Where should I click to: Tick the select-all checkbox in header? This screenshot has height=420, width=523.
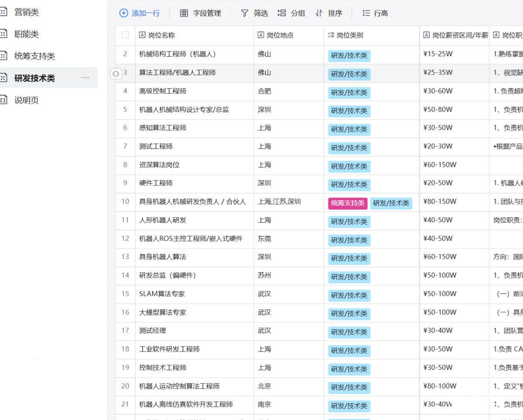click(125, 35)
